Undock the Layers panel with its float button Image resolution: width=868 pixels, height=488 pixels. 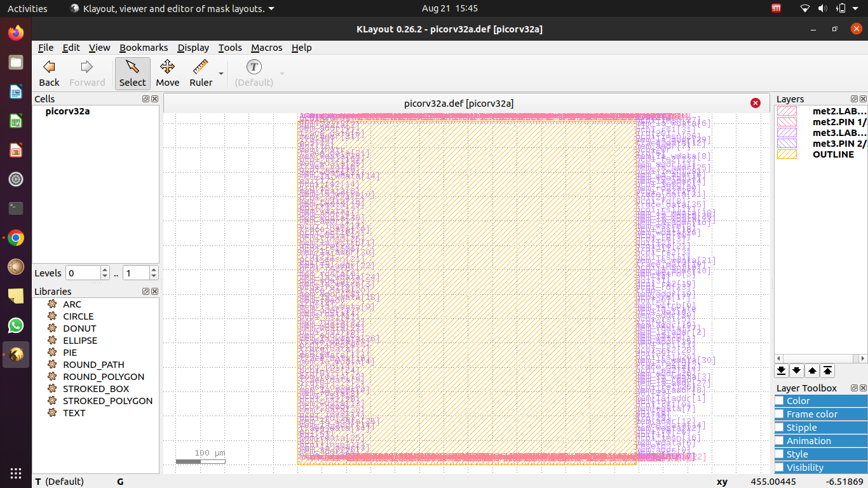click(x=854, y=98)
